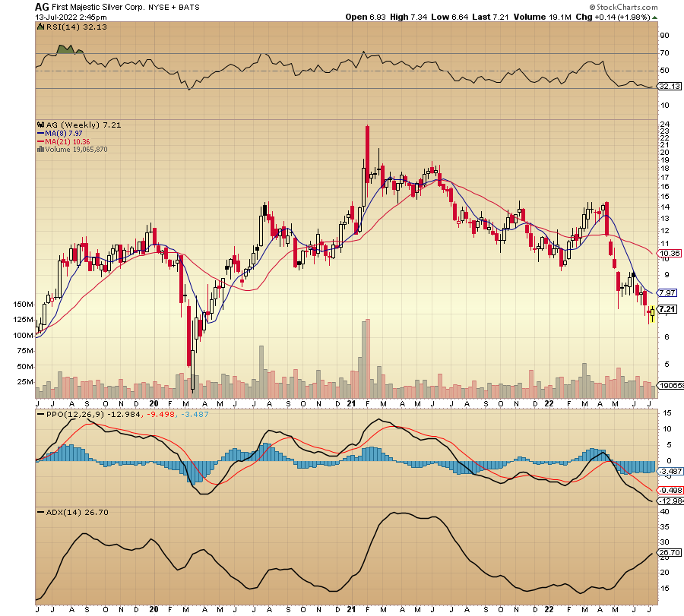684x616 pixels.
Task: Click the 13-Jul-2022 2:45pm date stamp
Action: pos(71,17)
